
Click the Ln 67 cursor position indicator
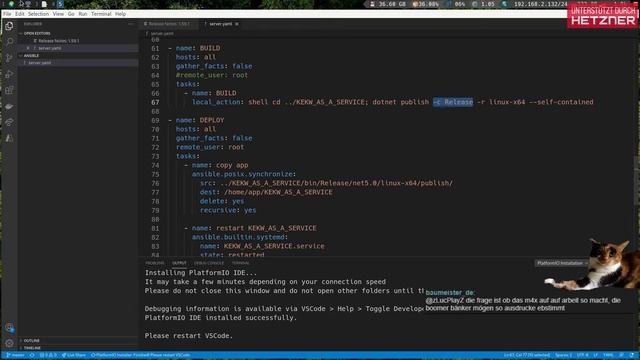(x=527, y=356)
